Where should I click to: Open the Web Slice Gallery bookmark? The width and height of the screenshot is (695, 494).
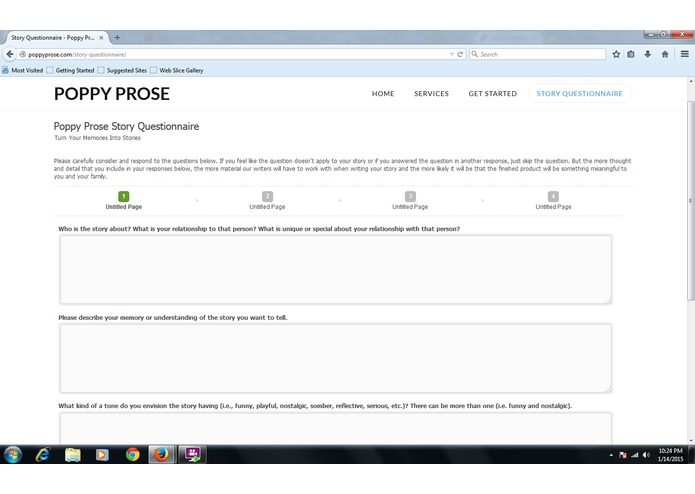click(177, 70)
